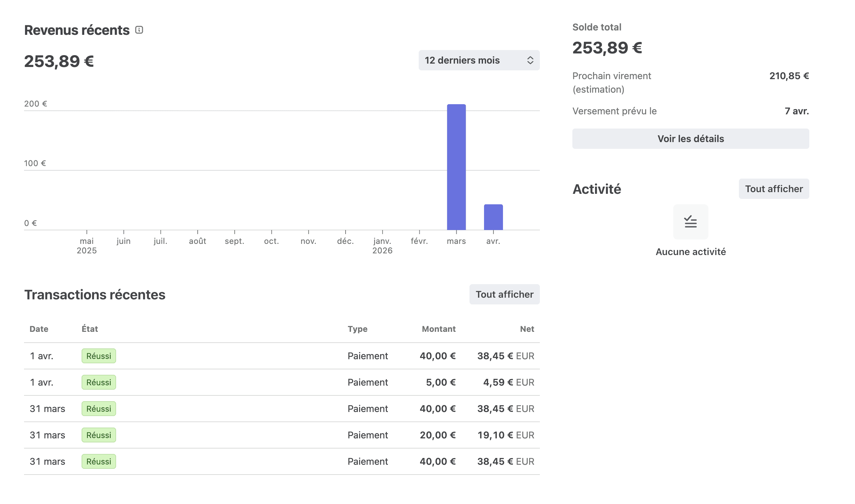Click Tout afficher next to Activité
The width and height of the screenshot is (855, 504).
point(773,189)
